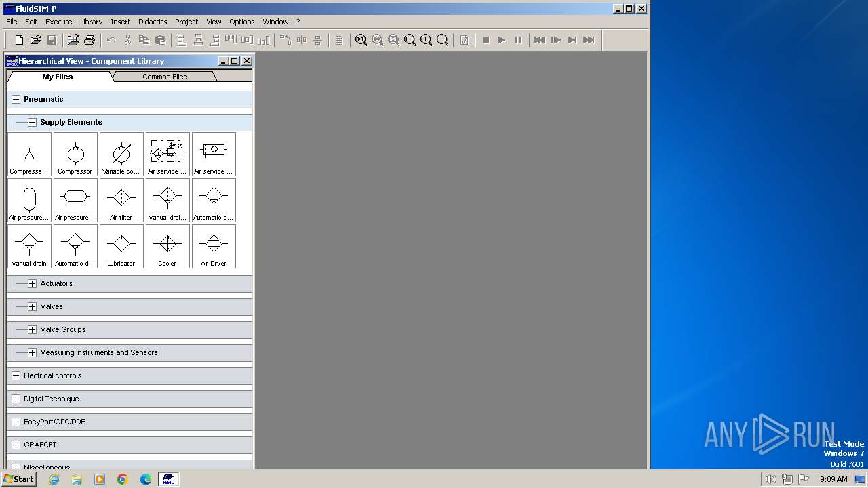
Task: Open the Didactics menu
Action: (153, 22)
